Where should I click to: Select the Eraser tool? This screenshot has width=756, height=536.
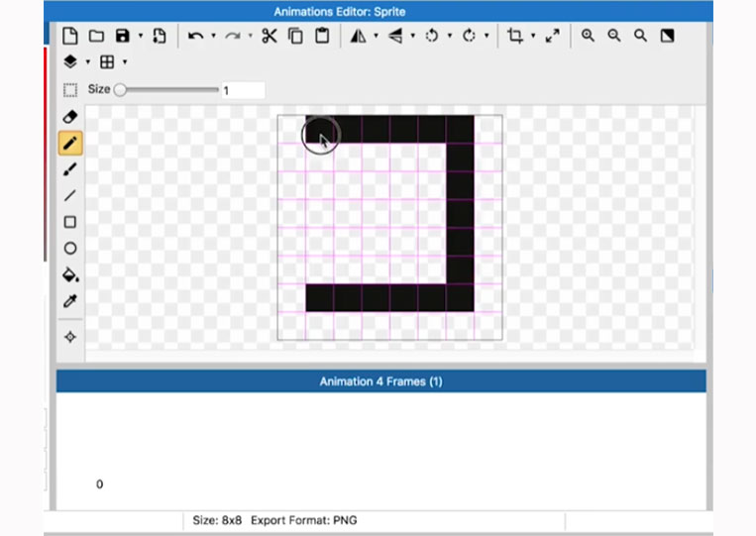[70, 117]
